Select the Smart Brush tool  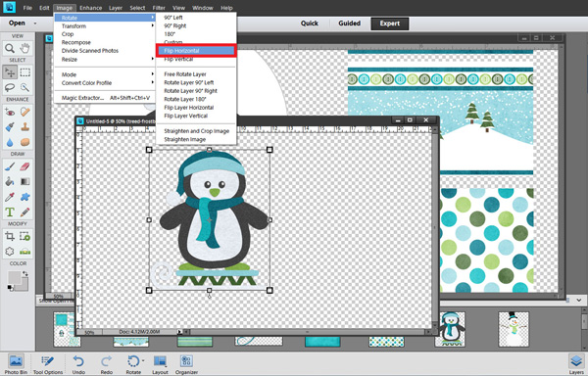pyautogui.click(x=10, y=127)
